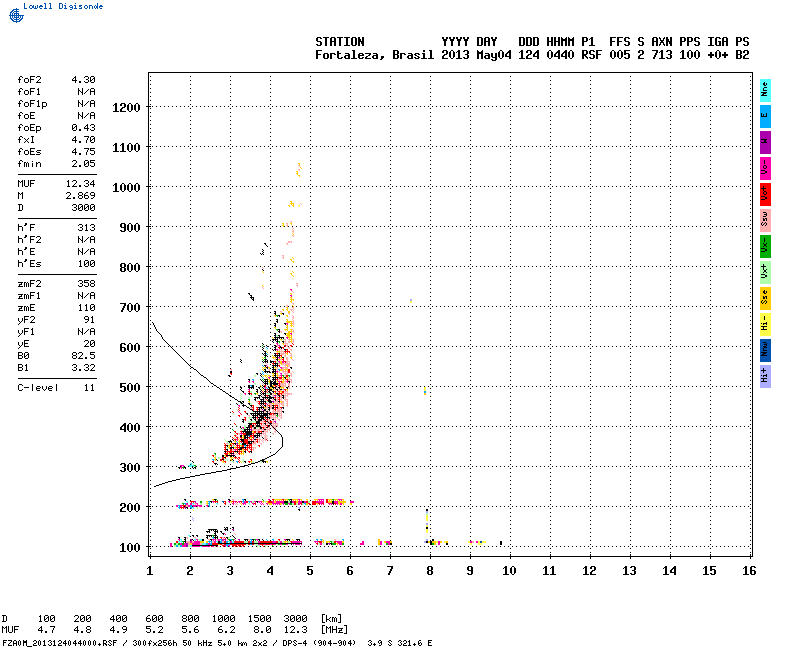Image resolution: width=800 pixels, height=650 pixels.
Task: Click the station name "Fortaleza, Brasil"
Action: tap(374, 55)
